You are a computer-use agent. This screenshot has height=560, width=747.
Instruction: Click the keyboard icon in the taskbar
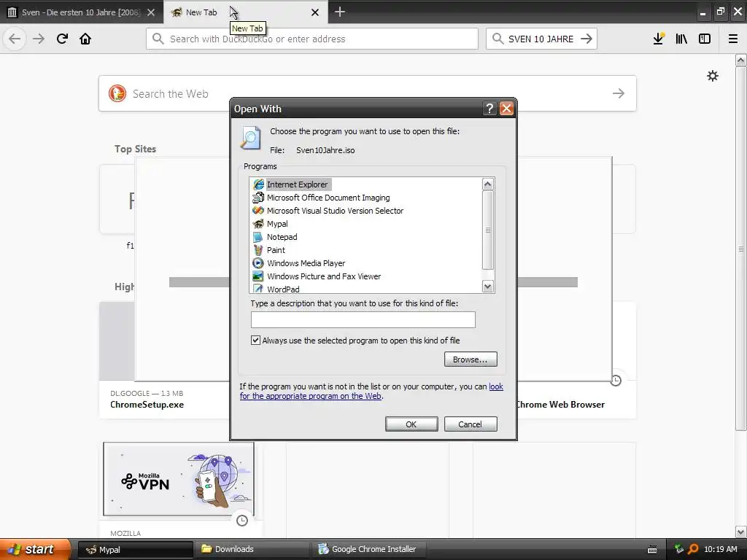click(x=652, y=550)
